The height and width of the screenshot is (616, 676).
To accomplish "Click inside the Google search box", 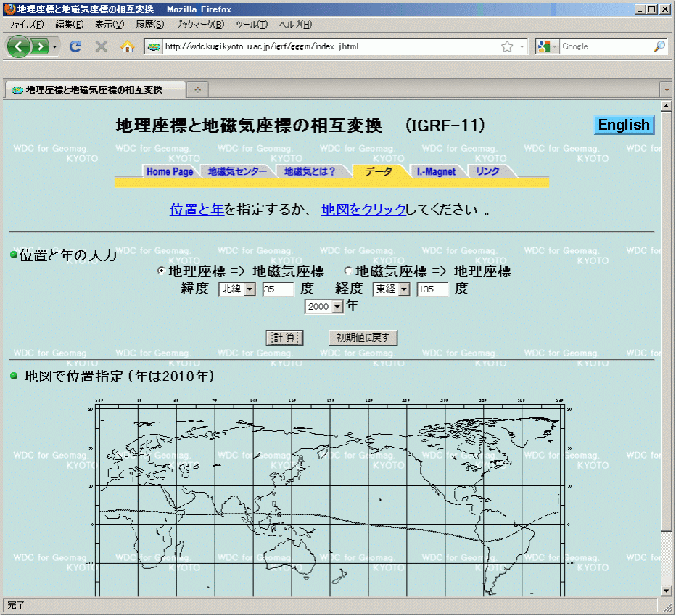I will pyautogui.click(x=606, y=46).
